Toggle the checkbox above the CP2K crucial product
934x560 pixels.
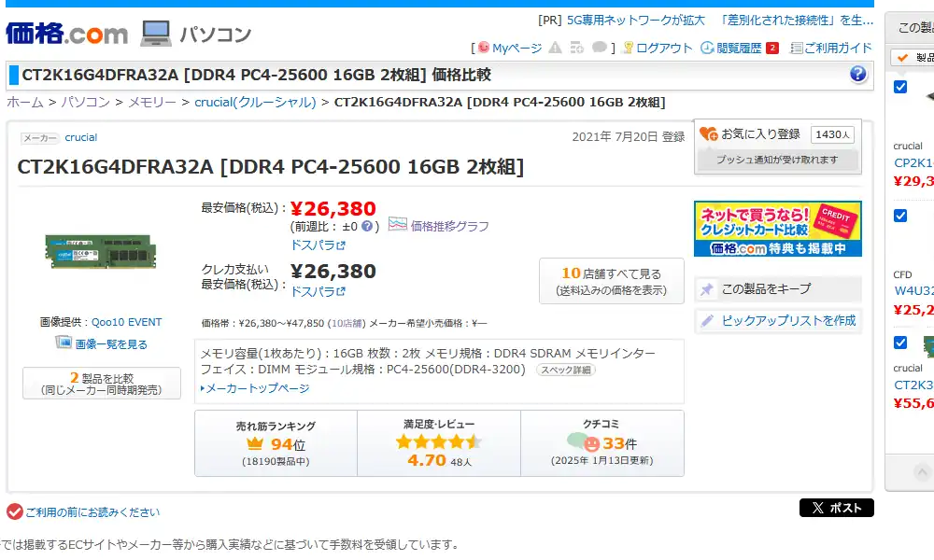tap(900, 87)
